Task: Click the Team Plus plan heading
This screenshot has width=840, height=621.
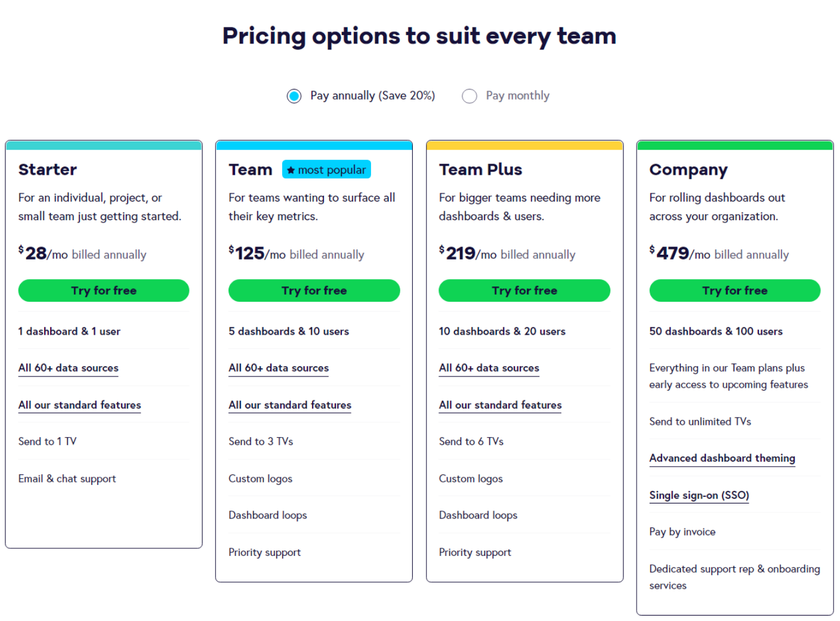Action: click(481, 169)
